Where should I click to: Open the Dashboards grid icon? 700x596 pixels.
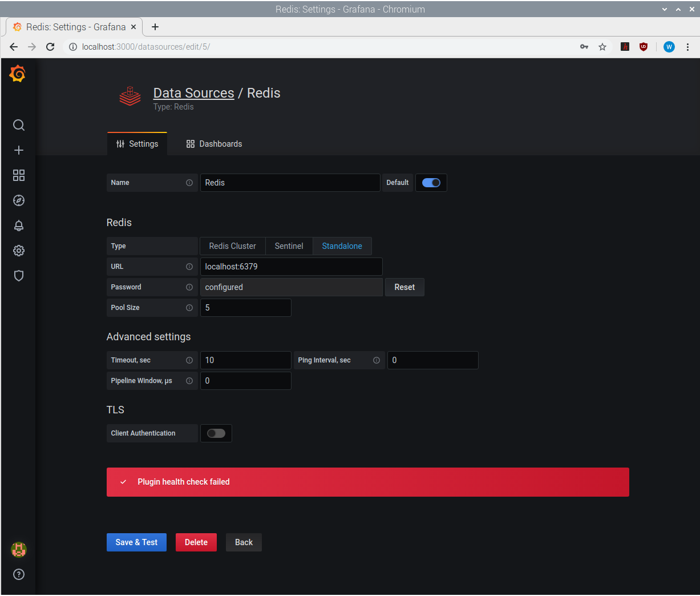pyautogui.click(x=18, y=175)
